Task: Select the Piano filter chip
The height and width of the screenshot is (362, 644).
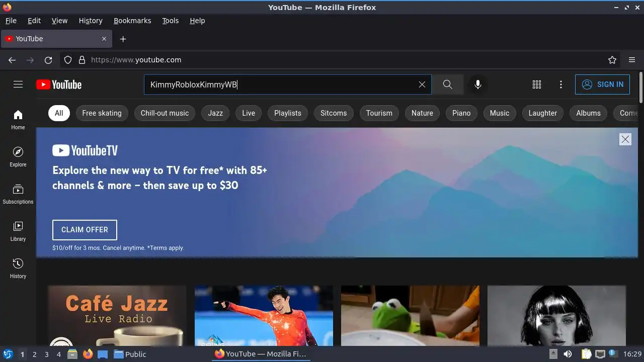Action: point(461,113)
